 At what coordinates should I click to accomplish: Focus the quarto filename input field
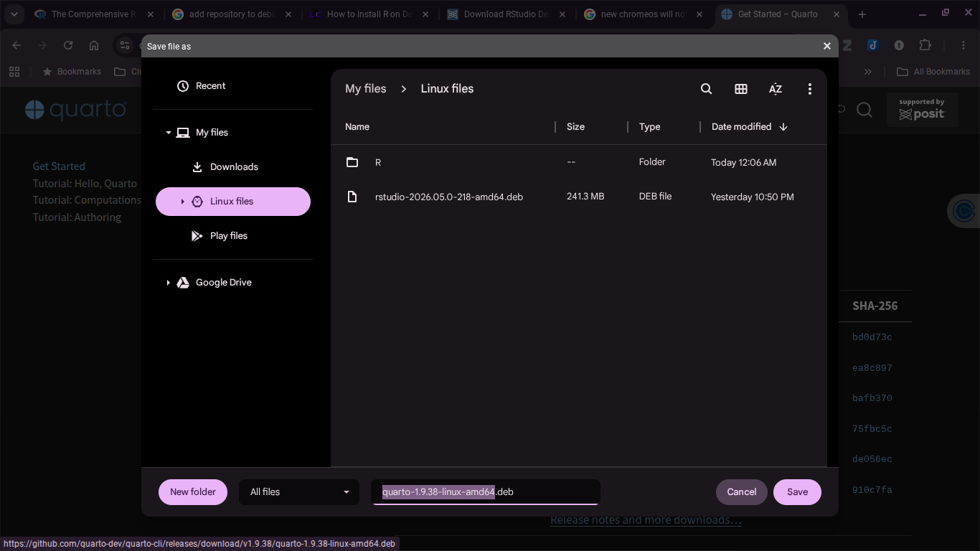point(486,492)
